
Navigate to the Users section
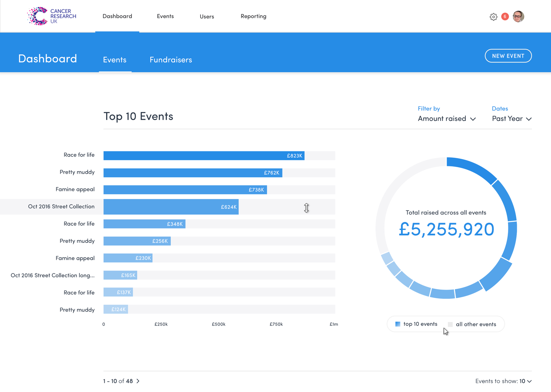(207, 16)
